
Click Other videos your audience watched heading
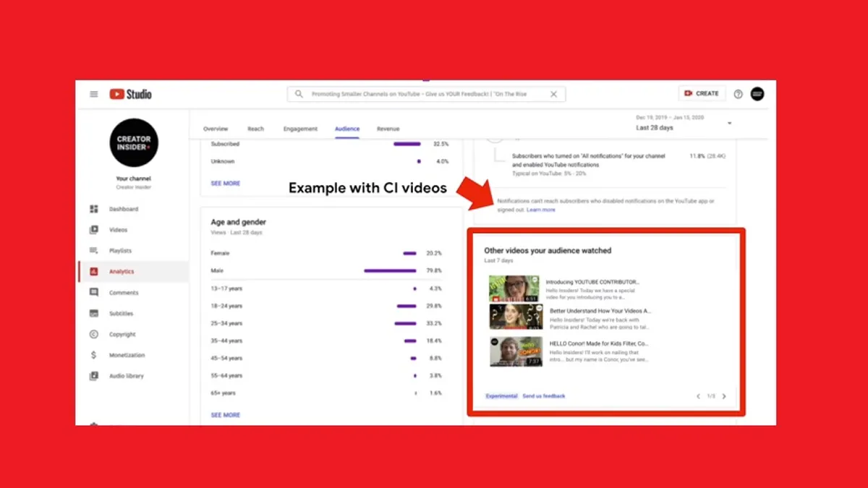pos(548,251)
